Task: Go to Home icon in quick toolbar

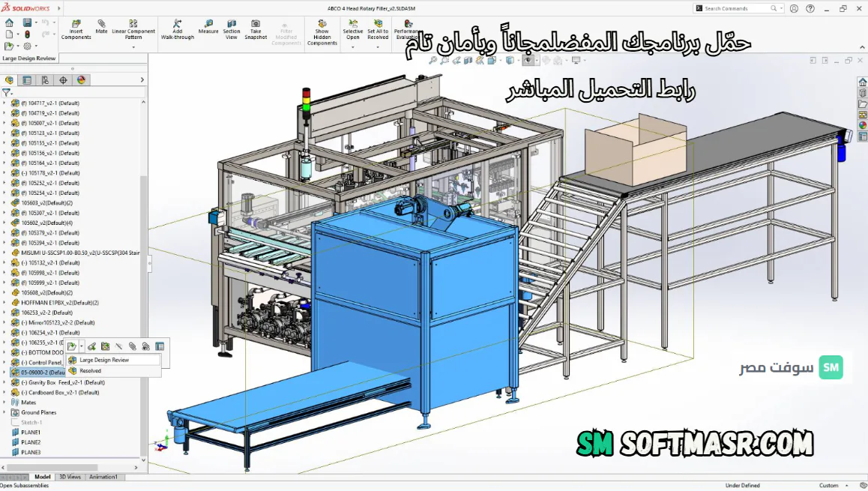Action: tap(10, 22)
